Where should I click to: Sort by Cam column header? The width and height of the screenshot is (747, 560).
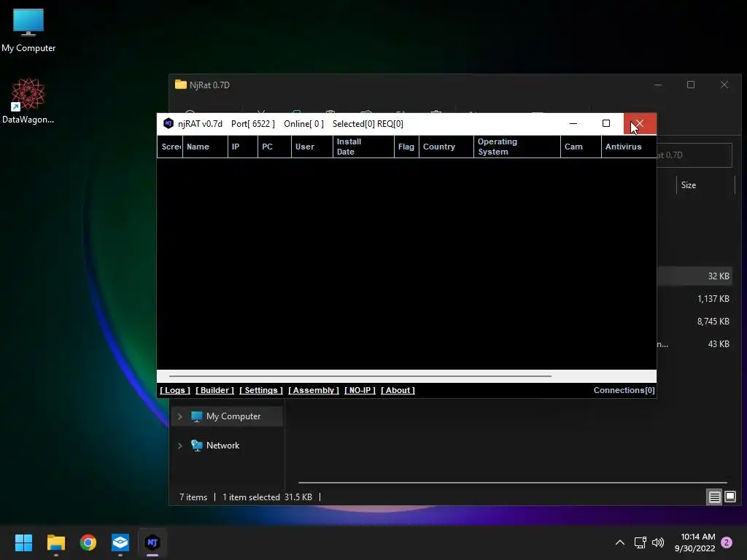click(x=581, y=147)
